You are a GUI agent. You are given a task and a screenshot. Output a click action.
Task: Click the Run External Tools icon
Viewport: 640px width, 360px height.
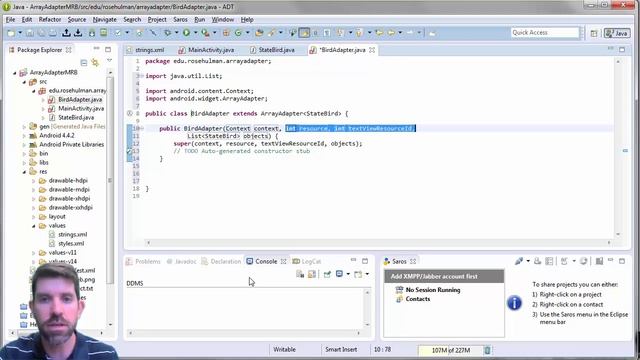pos(205,33)
